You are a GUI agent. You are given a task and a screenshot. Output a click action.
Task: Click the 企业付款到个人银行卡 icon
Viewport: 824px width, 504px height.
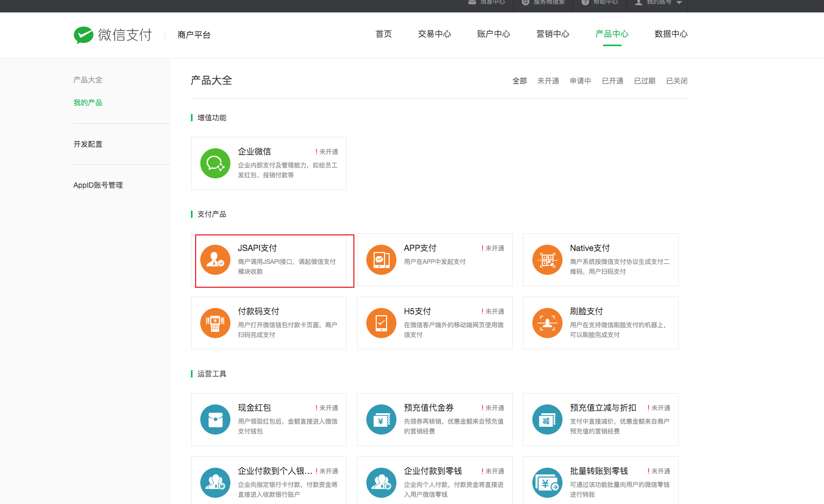click(x=215, y=483)
